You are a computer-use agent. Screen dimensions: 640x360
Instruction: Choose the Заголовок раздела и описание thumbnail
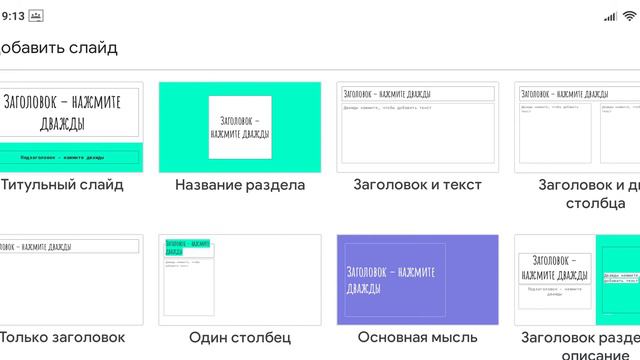(577, 280)
